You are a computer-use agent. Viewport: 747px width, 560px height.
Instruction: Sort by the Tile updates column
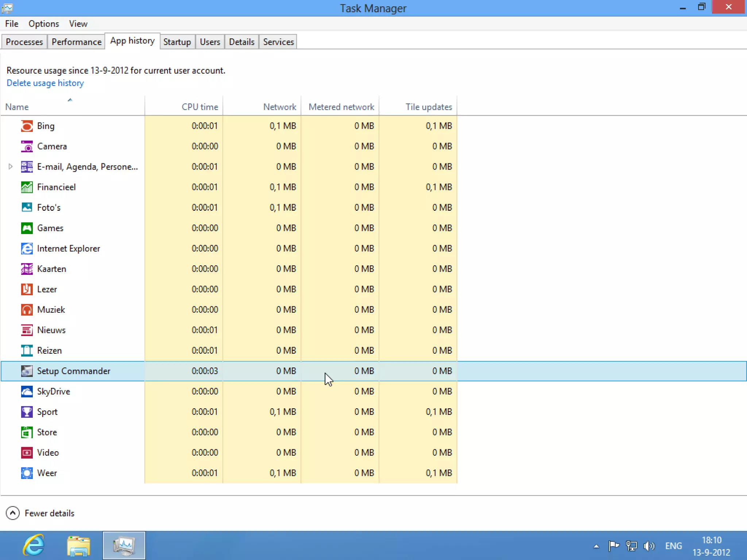click(x=418, y=106)
